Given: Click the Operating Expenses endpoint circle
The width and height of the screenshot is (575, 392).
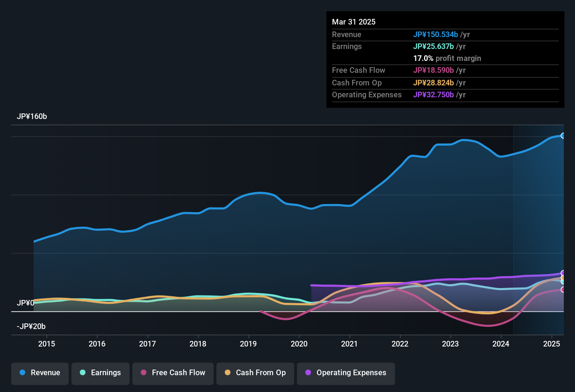Looking at the screenshot, I should pyautogui.click(x=563, y=272).
